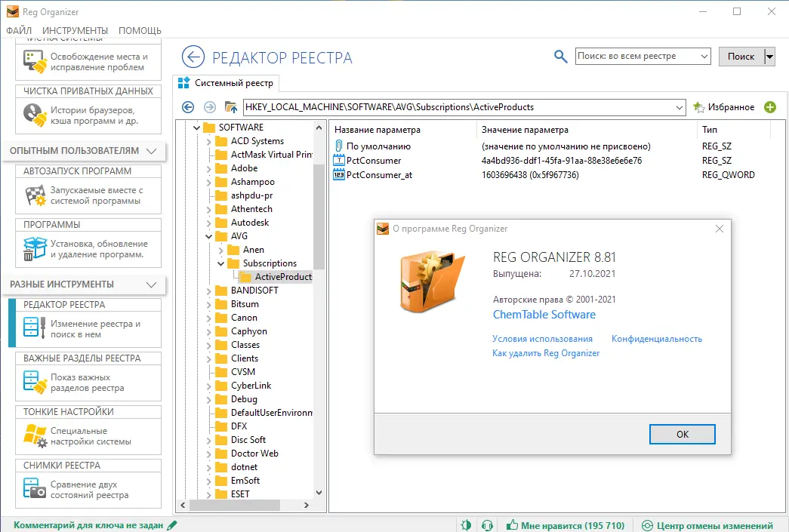Select the Ashampoo registry folder

(253, 182)
